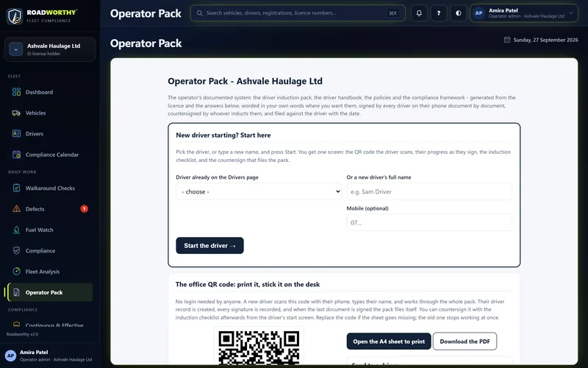Click the Fuel Watch droplet icon
Screen dimensions: 588x368
pyautogui.click(x=16, y=230)
